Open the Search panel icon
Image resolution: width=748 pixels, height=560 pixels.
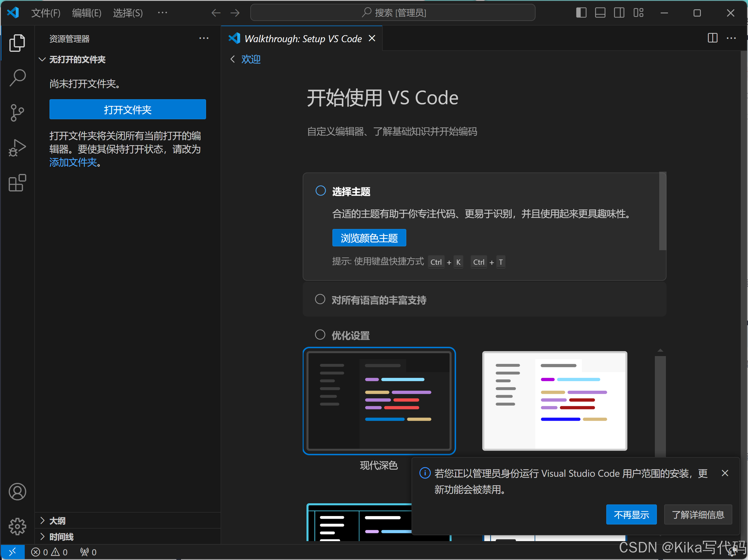(17, 77)
